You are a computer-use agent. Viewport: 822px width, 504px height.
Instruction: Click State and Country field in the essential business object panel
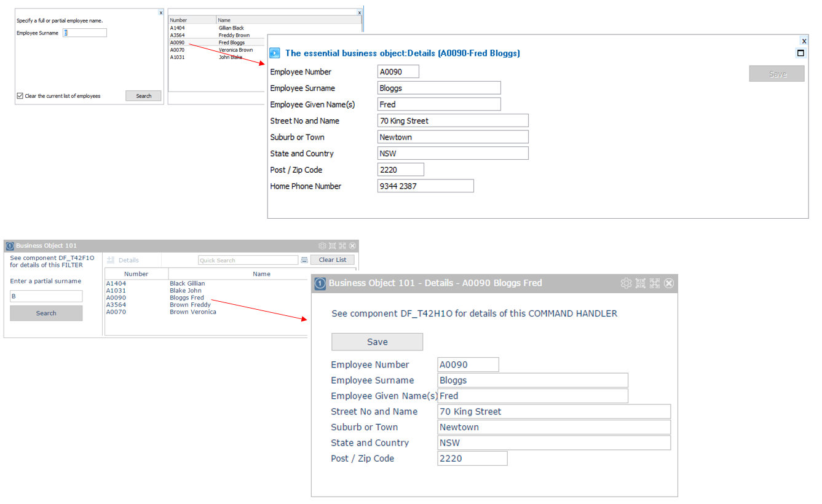pos(453,153)
